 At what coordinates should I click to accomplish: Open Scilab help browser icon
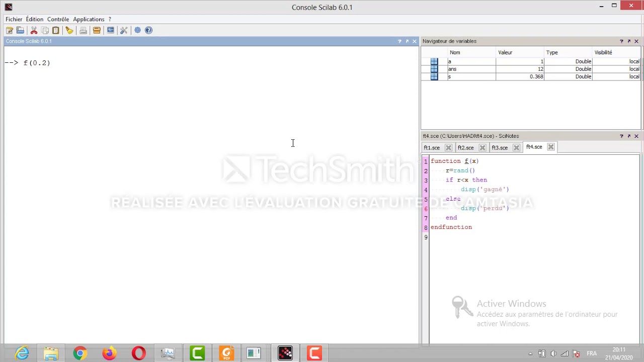pyautogui.click(x=148, y=30)
